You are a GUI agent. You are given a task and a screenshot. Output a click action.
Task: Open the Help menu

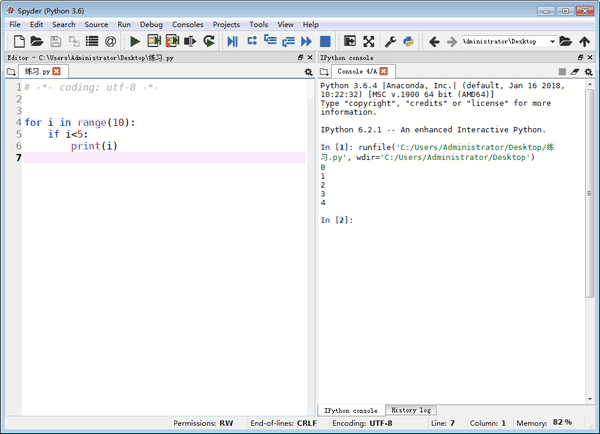(311, 24)
